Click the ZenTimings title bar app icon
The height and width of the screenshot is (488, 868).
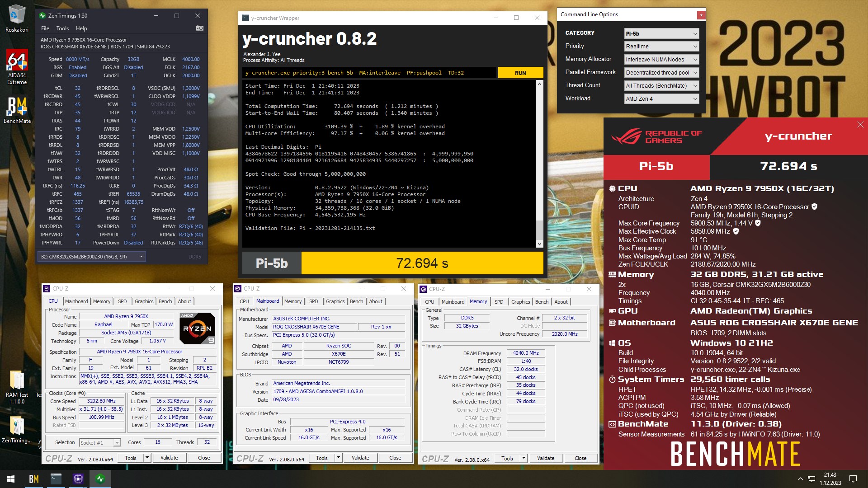(42, 16)
